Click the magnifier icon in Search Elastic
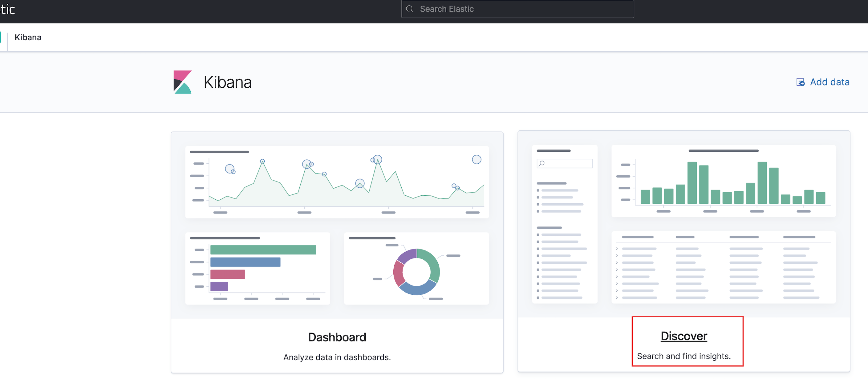 coord(410,9)
